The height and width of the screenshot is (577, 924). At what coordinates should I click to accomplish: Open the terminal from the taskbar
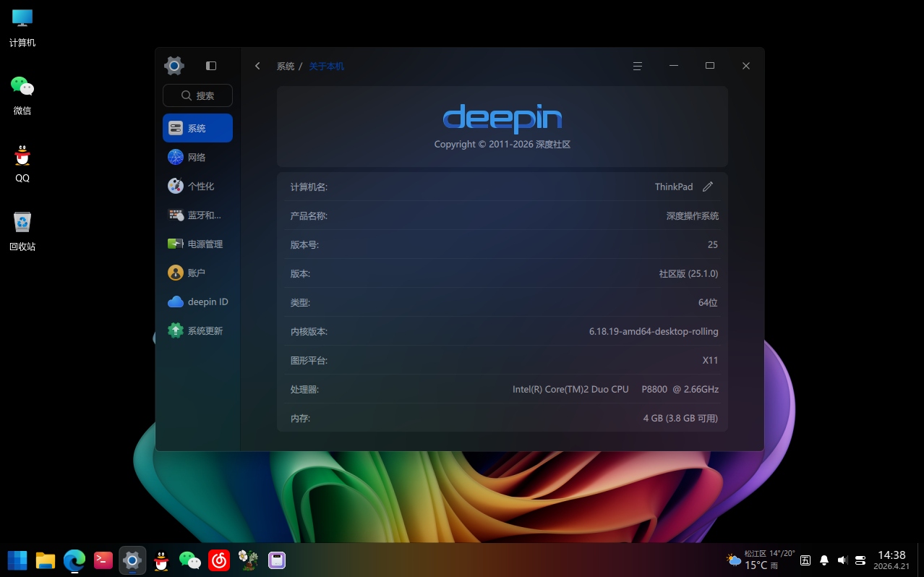point(103,560)
